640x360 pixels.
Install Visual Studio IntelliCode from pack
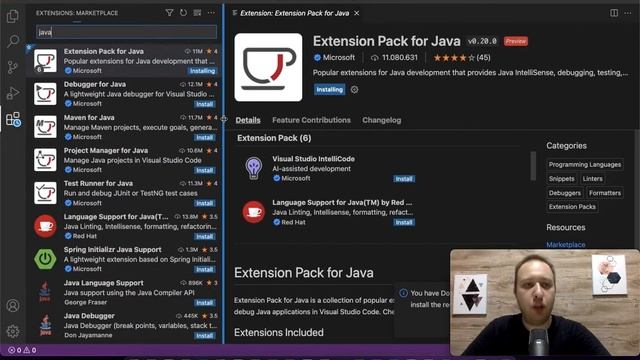[x=404, y=179]
